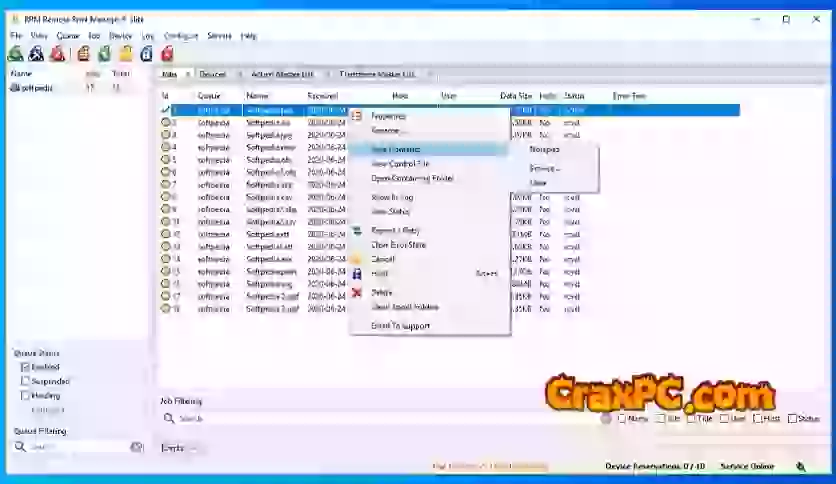Select Notepad in the View Contents submenu
This screenshot has width=836, height=484.
(x=544, y=149)
